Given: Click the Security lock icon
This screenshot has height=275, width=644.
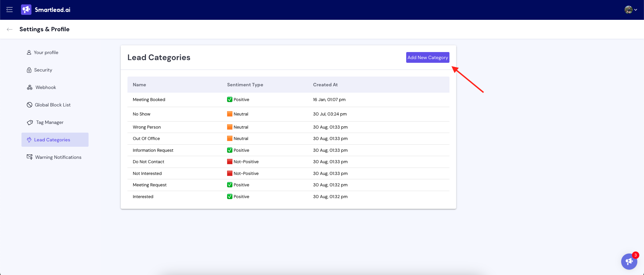Looking at the screenshot, I should (x=29, y=70).
